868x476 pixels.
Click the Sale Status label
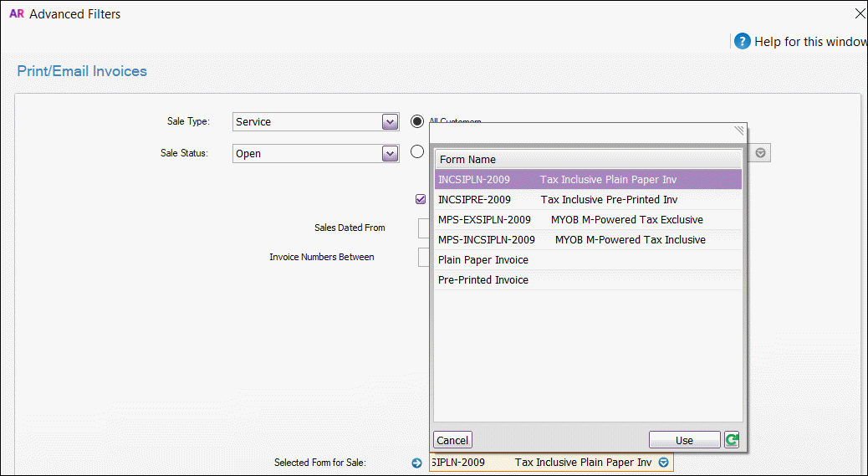tap(184, 153)
